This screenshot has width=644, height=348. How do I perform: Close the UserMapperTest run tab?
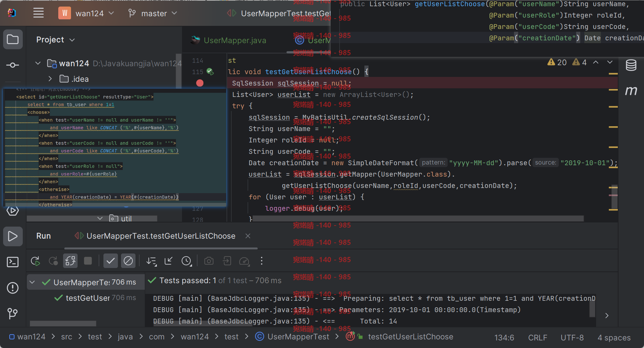(x=248, y=236)
